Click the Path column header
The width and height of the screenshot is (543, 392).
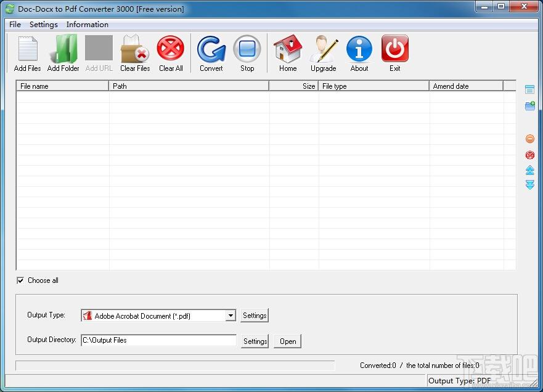(x=189, y=86)
